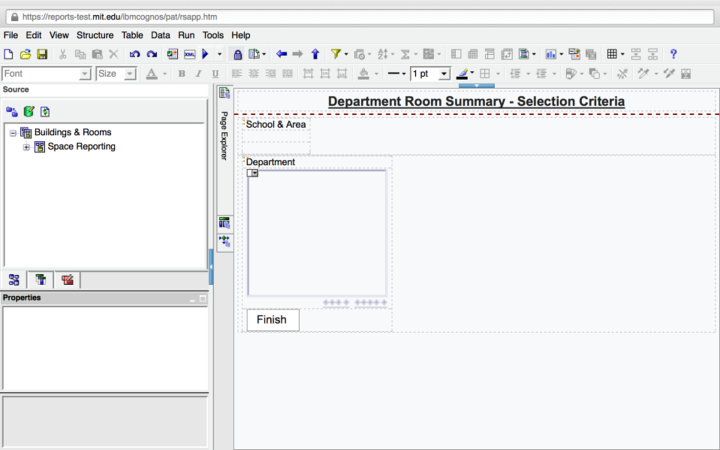This screenshot has width=720, height=450.
Task: Open a report with the folder icon
Action: tap(26, 54)
